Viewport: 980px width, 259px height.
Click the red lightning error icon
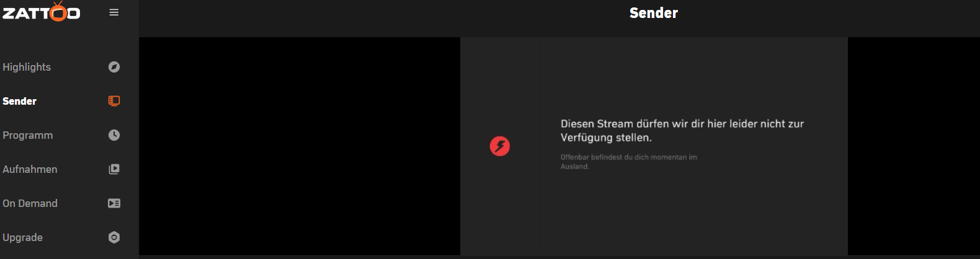(500, 146)
